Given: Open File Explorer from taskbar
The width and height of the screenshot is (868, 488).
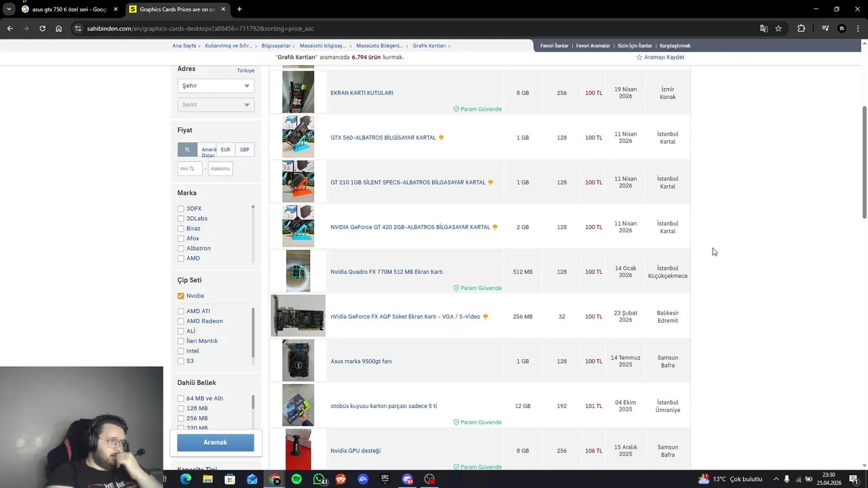Looking at the screenshot, I should pos(208,479).
